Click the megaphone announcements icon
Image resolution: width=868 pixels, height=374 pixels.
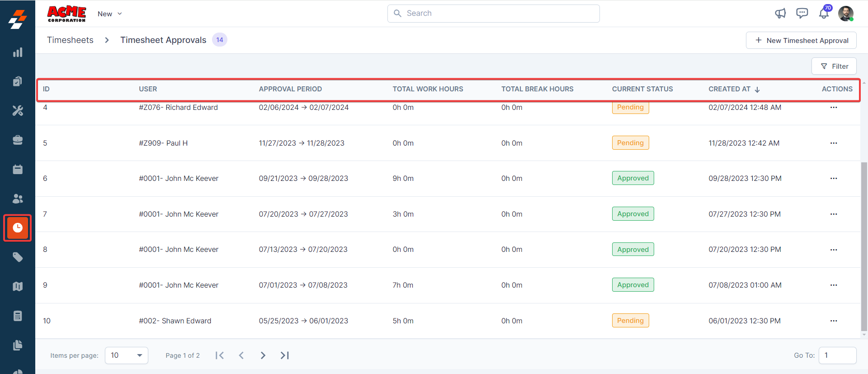tap(780, 14)
